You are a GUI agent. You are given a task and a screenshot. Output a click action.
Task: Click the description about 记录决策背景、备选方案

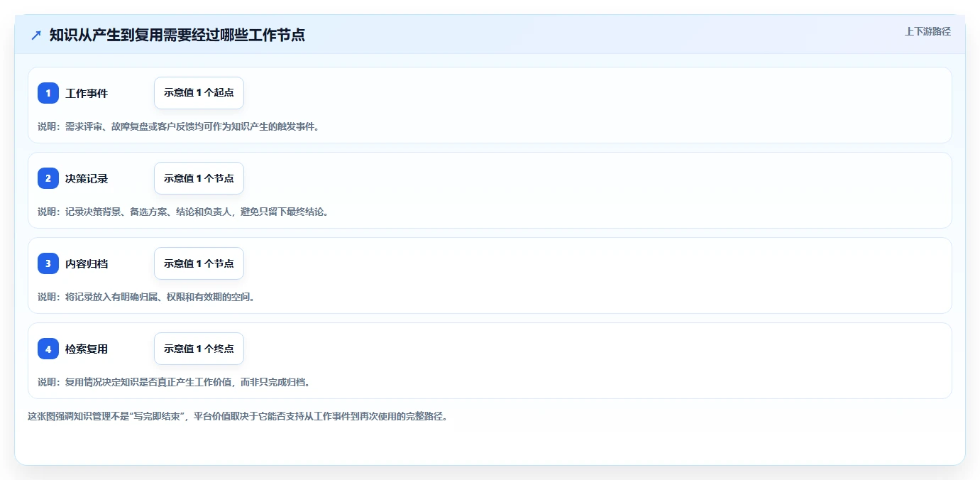tap(183, 212)
